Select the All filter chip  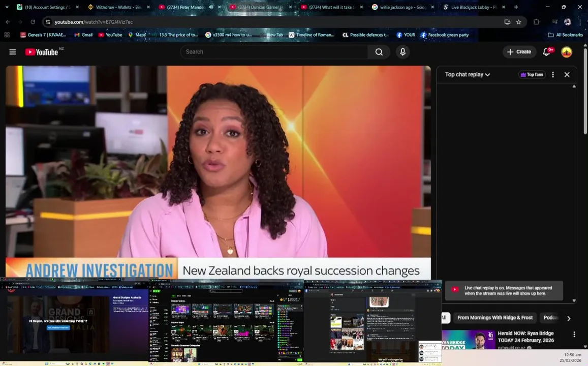tap(444, 318)
